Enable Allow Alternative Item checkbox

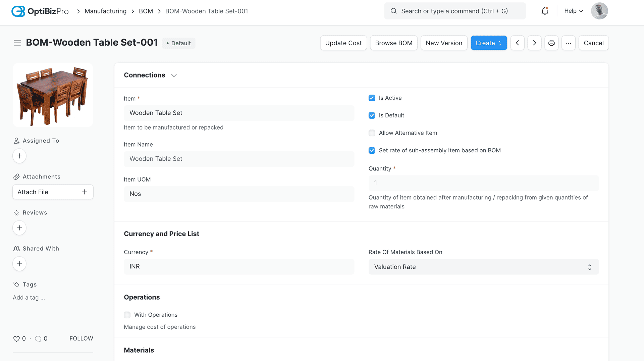pos(372,133)
